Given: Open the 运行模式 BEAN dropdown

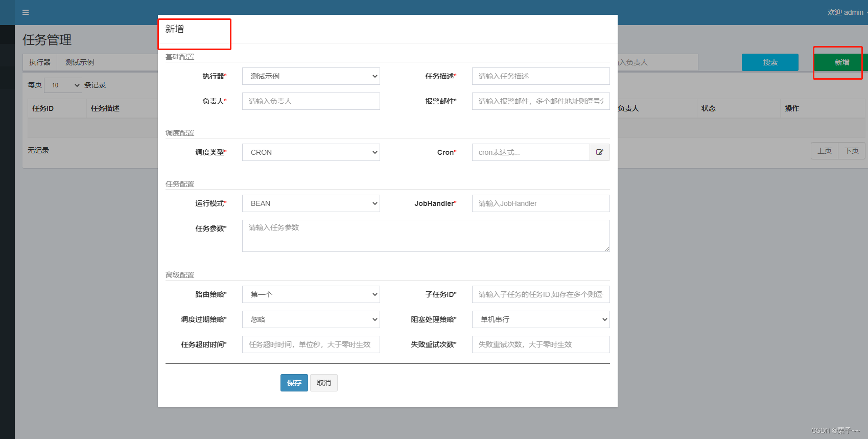Looking at the screenshot, I should tap(311, 203).
